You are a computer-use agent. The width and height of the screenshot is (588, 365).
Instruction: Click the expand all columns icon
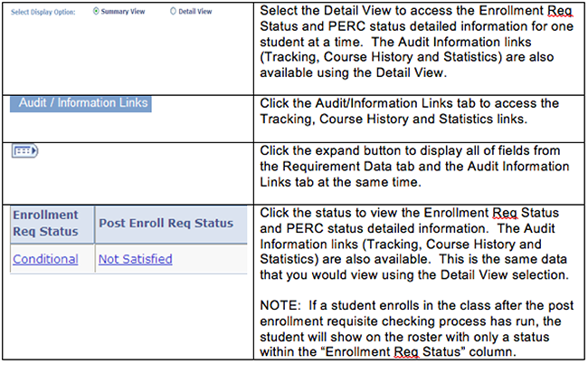click(x=24, y=151)
